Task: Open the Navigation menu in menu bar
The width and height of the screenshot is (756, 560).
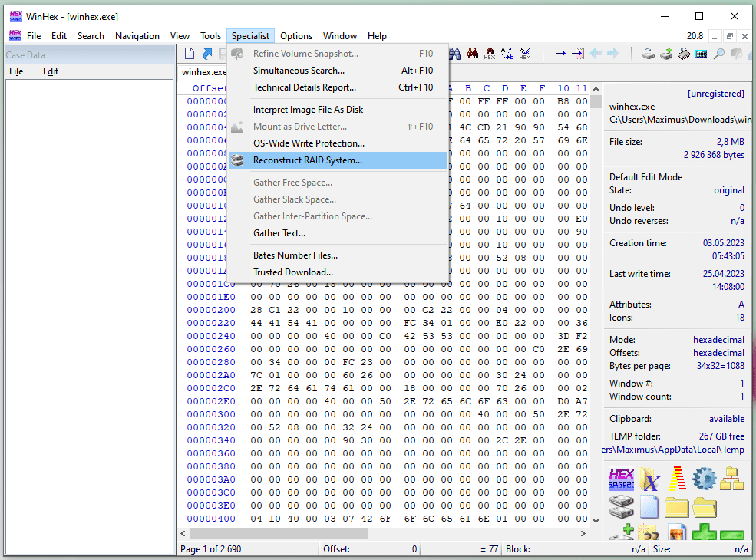Action: [x=137, y=36]
